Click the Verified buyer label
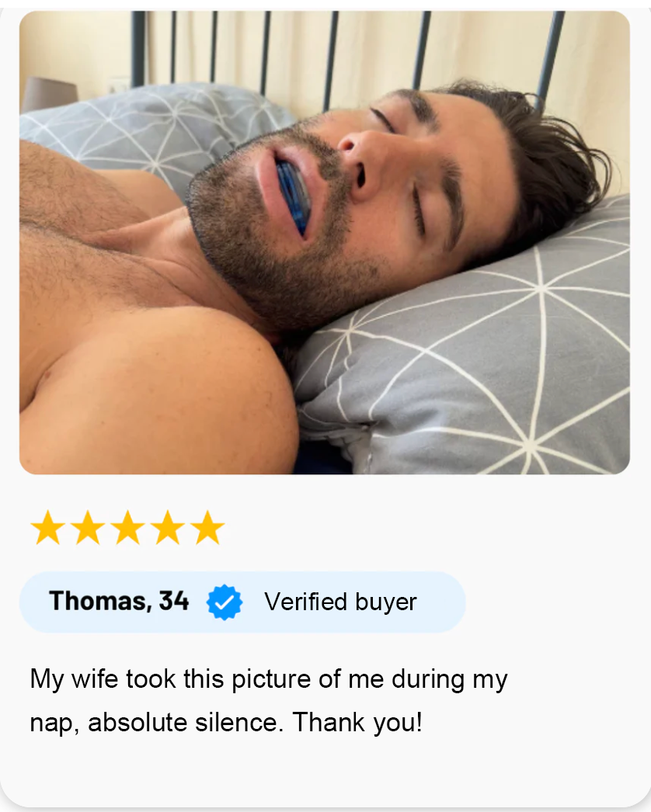Viewport: 651px width, 812px height. click(x=340, y=602)
